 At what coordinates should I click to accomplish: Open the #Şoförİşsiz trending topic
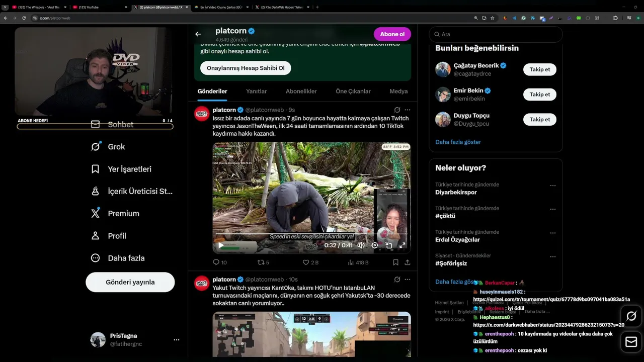tap(451, 263)
